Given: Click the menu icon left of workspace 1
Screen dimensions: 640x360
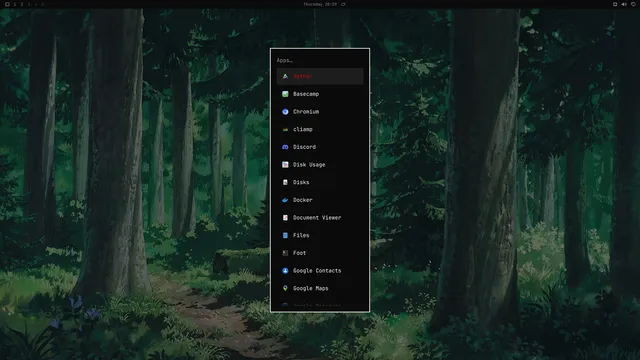Looking at the screenshot, I should tap(7, 4).
